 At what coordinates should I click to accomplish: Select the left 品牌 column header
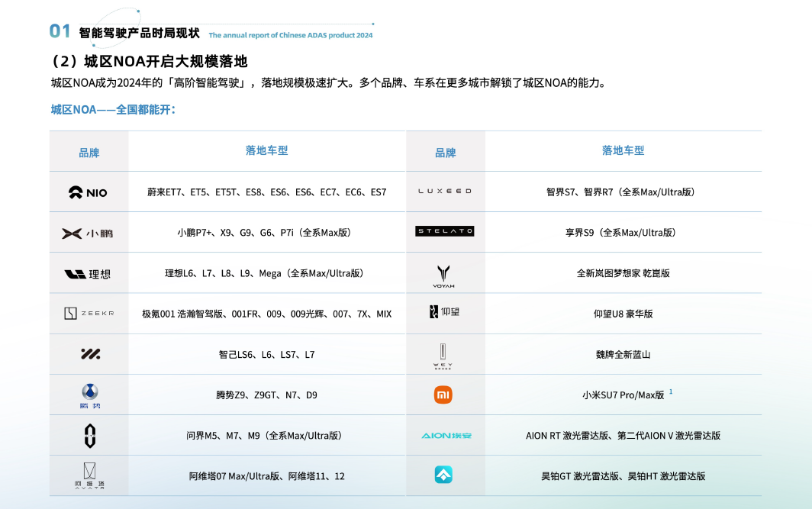pos(89,150)
